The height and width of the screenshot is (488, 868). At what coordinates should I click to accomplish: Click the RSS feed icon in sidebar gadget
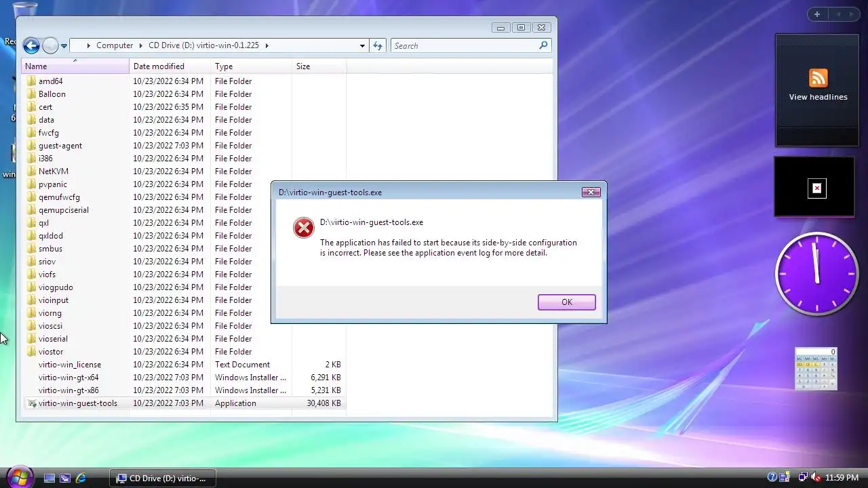click(x=818, y=78)
